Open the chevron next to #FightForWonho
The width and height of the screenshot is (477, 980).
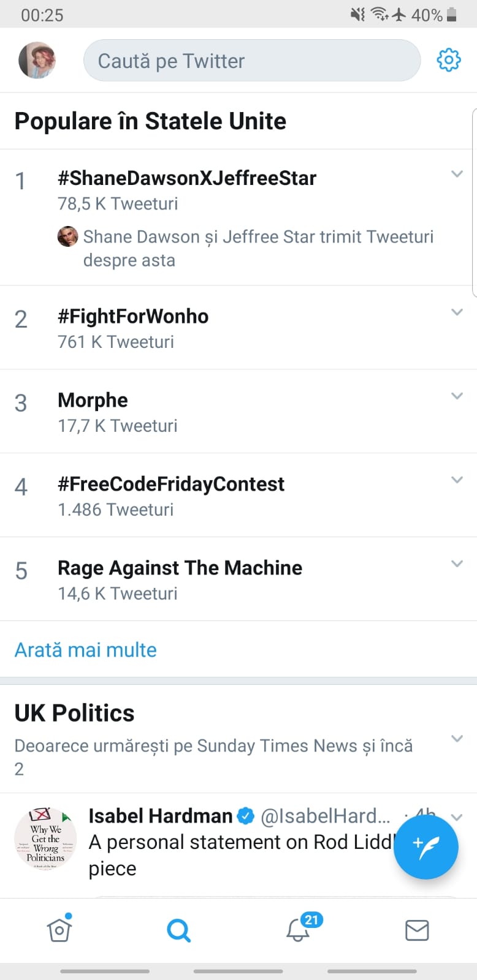coord(457,312)
